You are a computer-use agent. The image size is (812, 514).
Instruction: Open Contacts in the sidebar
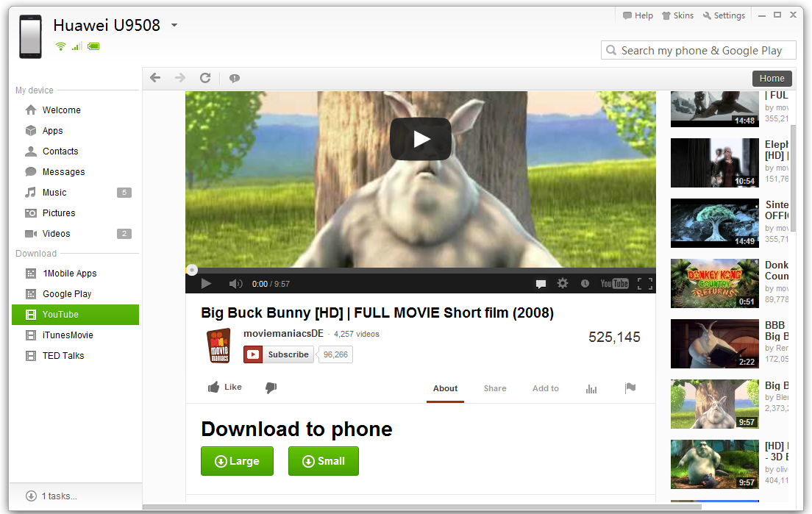coord(76,151)
